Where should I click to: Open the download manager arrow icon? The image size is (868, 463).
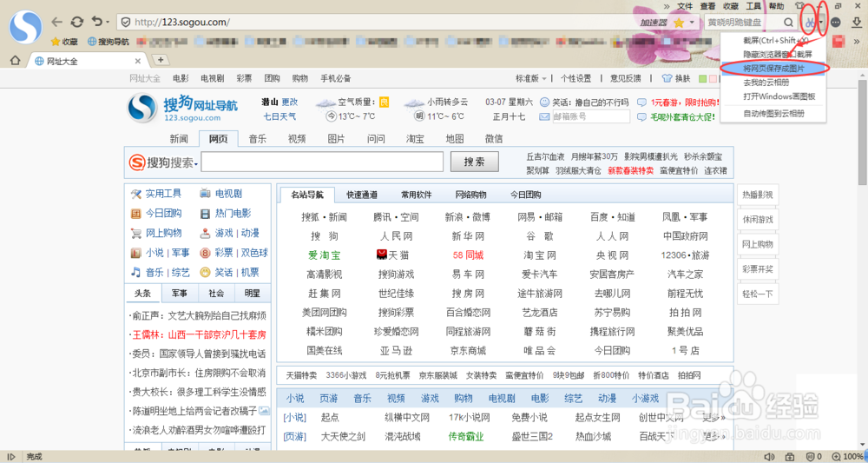(856, 23)
